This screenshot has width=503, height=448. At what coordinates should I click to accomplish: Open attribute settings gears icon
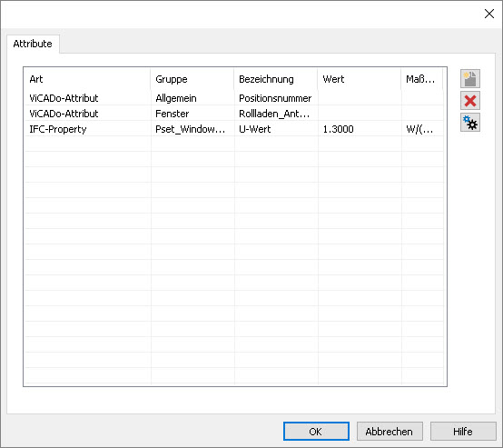(470, 123)
